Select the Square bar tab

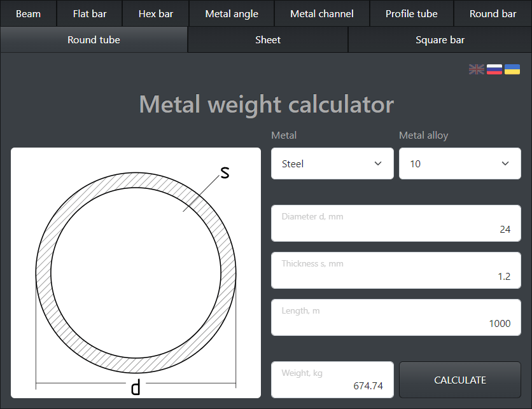coord(440,39)
